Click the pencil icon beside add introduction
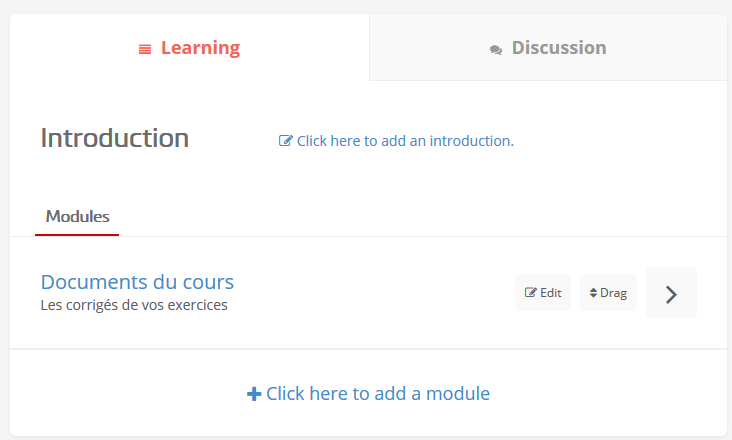The image size is (732, 440). coord(286,140)
